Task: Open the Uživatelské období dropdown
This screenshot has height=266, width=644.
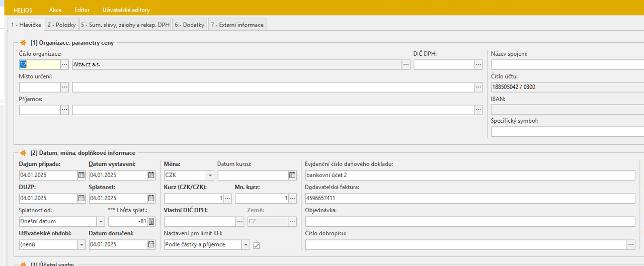Action: pyautogui.click(x=82, y=245)
